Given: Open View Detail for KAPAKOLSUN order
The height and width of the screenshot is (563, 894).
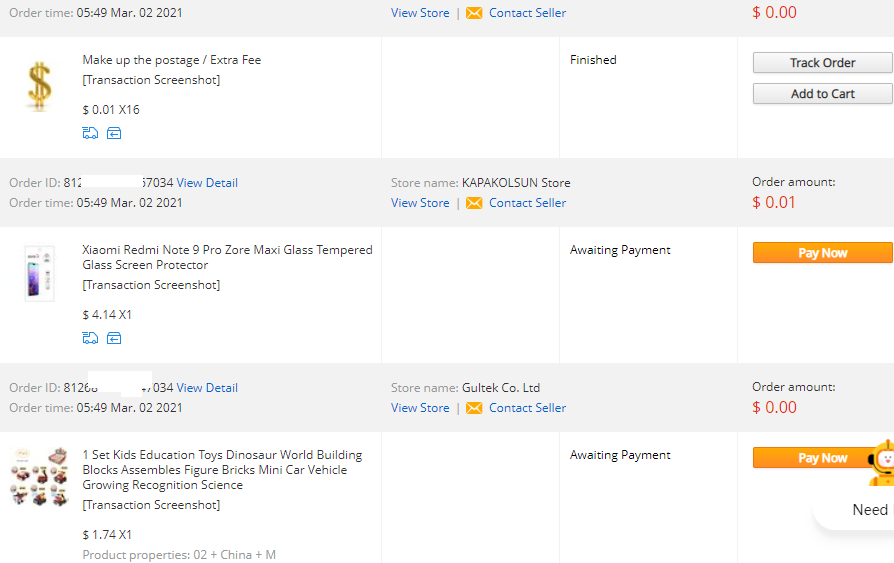Looking at the screenshot, I should tap(207, 183).
